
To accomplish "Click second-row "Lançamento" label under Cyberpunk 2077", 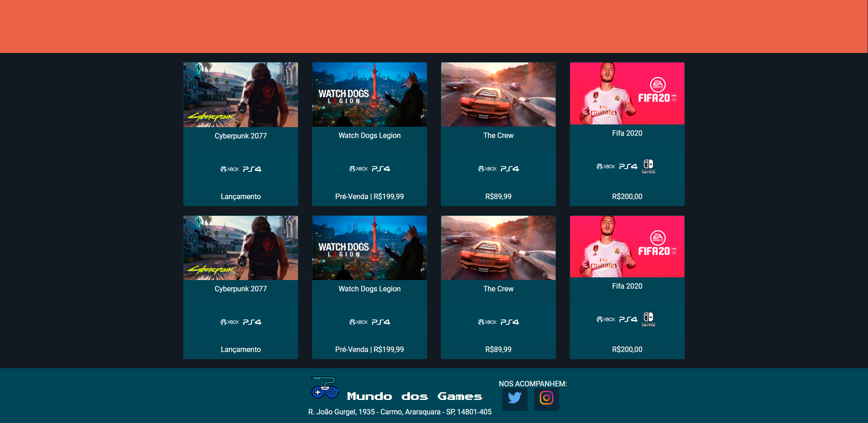I will (x=241, y=349).
